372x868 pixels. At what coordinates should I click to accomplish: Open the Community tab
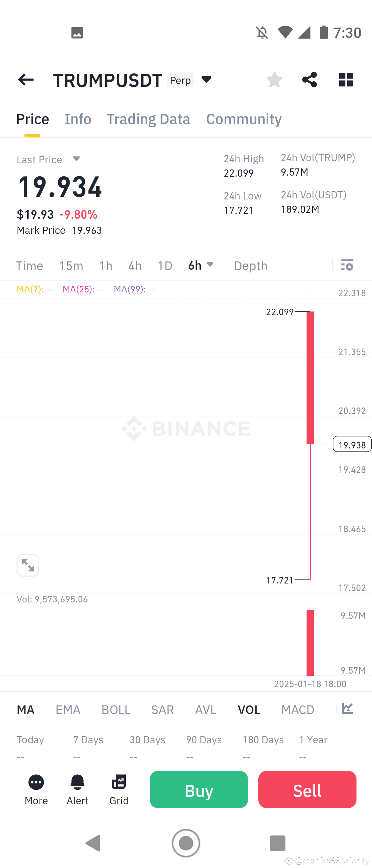point(244,119)
